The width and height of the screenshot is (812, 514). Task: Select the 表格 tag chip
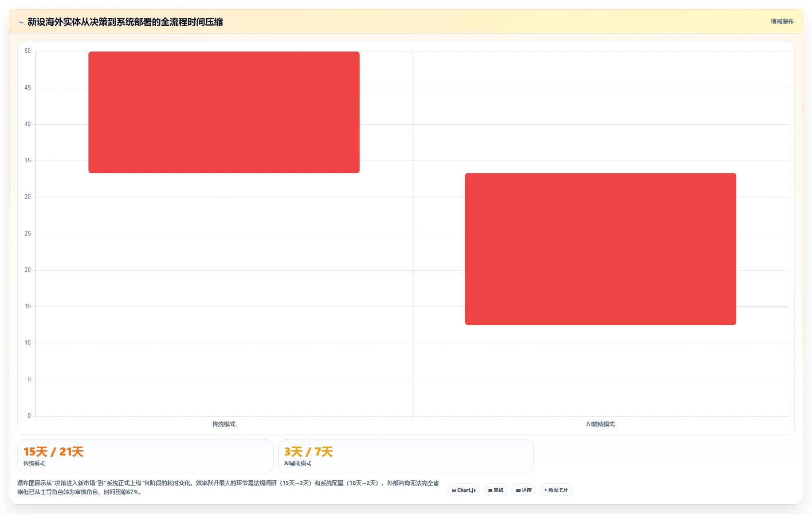(495, 490)
